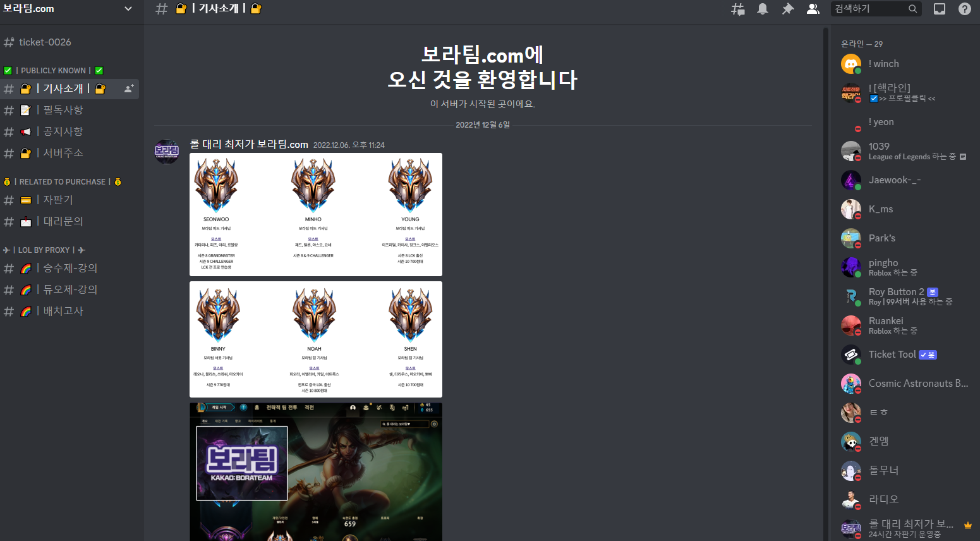Click member 겐엠 in the list
The width and height of the screenshot is (980, 541).
pyautogui.click(x=904, y=442)
